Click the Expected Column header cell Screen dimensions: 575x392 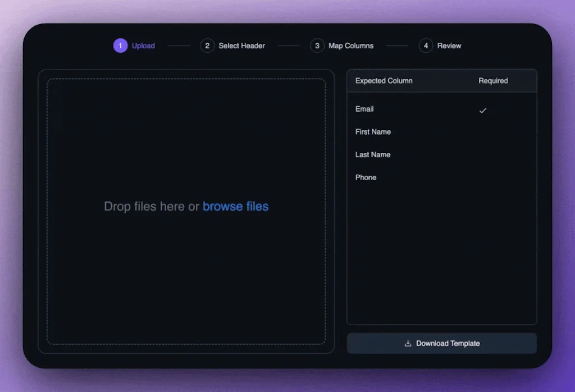[x=384, y=80]
